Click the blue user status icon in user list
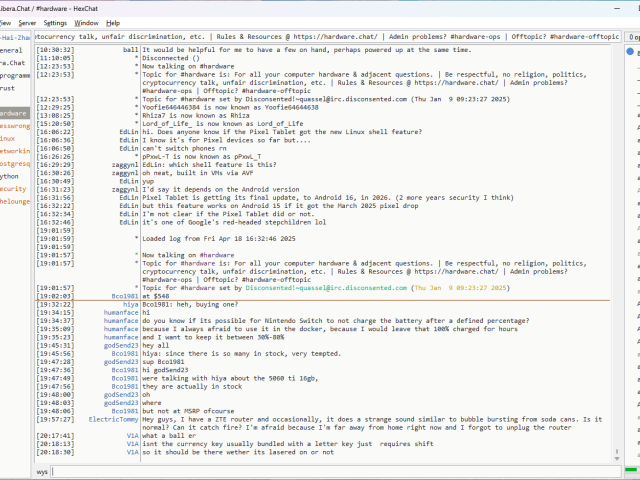640x480 pixels. (x=630, y=51)
